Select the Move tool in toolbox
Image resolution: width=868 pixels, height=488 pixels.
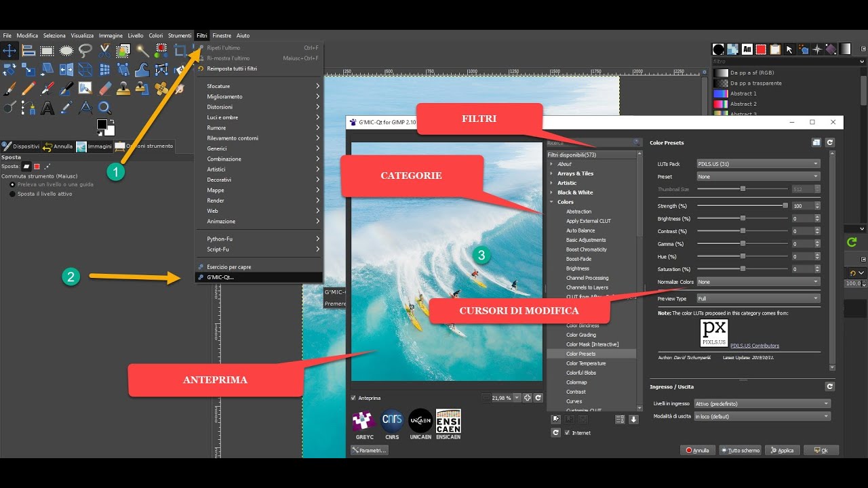tap(9, 50)
